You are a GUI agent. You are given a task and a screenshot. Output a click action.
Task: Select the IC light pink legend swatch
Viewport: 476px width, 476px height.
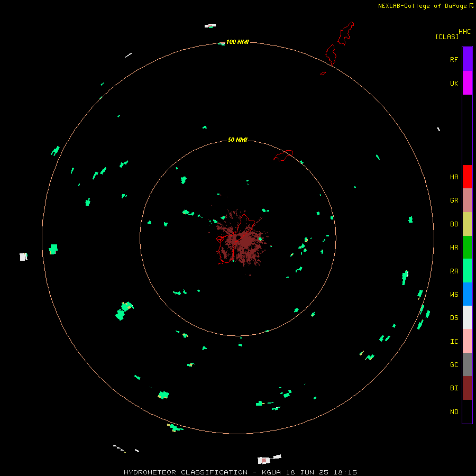467,341
